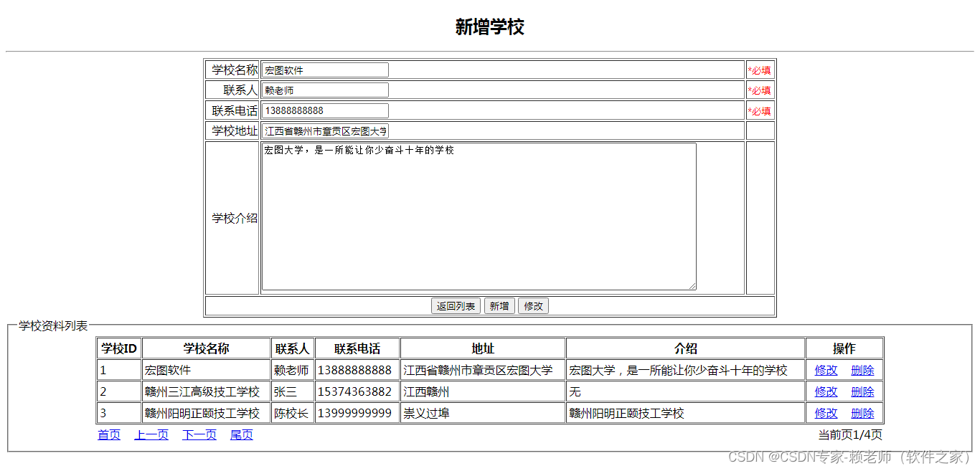Click the 修改 button below the form
Screen dimensions: 980x471
click(533, 306)
